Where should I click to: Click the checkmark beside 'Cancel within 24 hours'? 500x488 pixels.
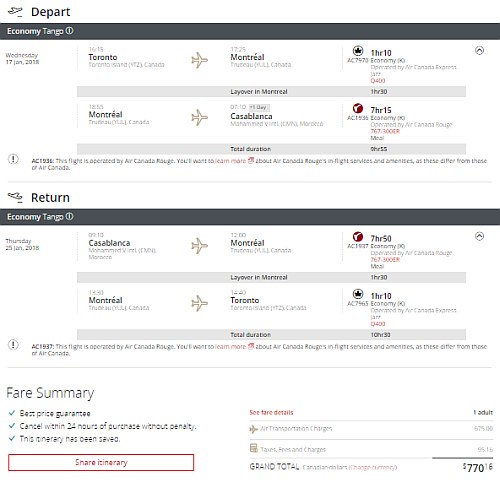12,426
